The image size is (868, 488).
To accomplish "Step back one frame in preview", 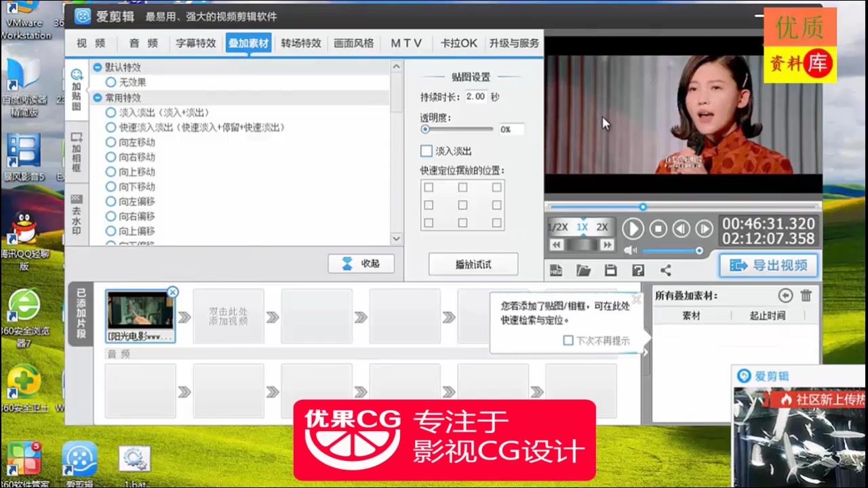I will 682,229.
